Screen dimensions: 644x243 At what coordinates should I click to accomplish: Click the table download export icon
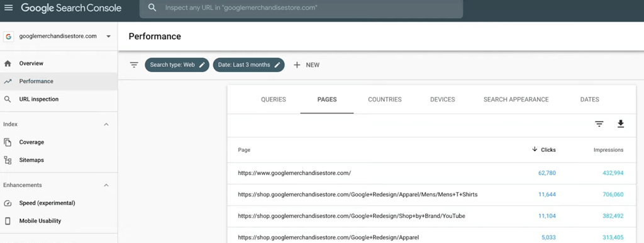tap(621, 124)
